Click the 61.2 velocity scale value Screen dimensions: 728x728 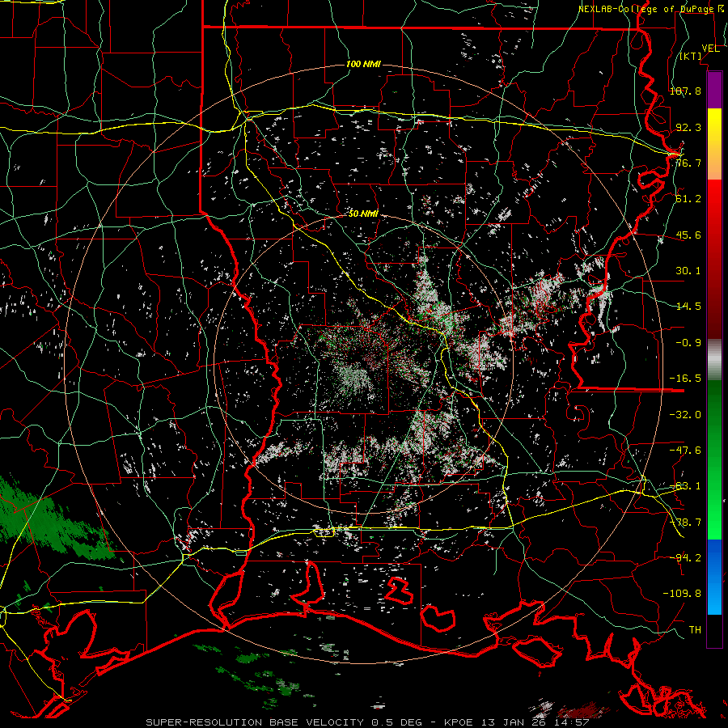pyautogui.click(x=688, y=199)
